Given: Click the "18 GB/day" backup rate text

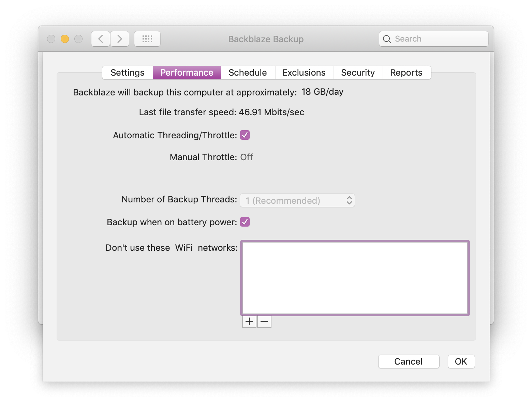Looking at the screenshot, I should coord(322,92).
